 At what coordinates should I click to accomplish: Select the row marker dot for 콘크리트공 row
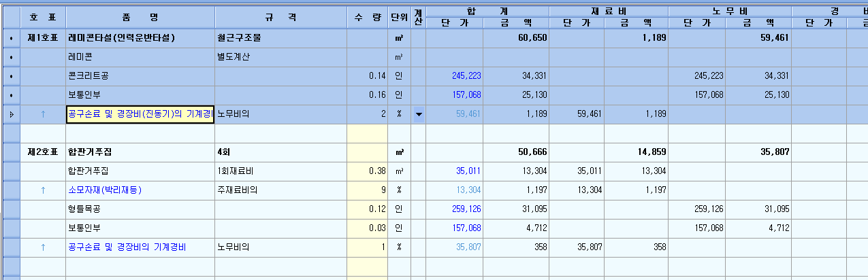point(10,76)
